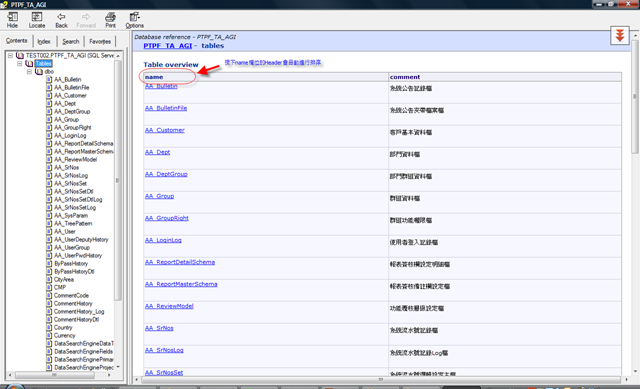The width and height of the screenshot is (640, 389).
Task: Open the AA_SrNos table link
Action: pyautogui.click(x=159, y=329)
